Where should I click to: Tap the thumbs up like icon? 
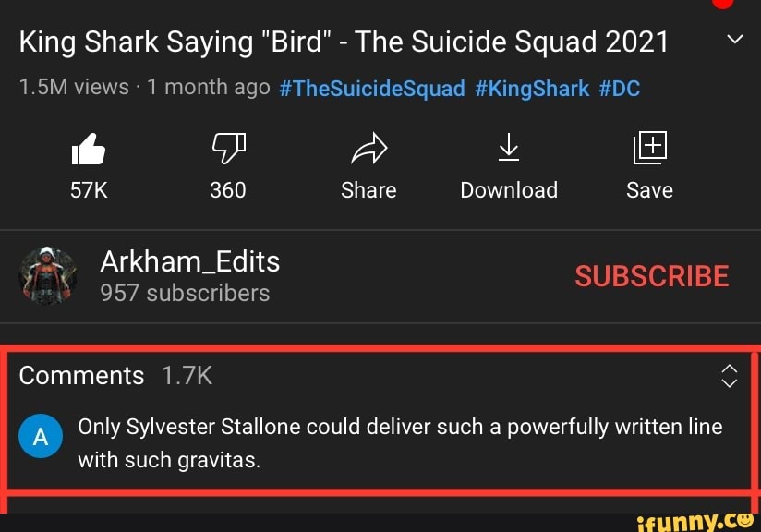click(89, 149)
